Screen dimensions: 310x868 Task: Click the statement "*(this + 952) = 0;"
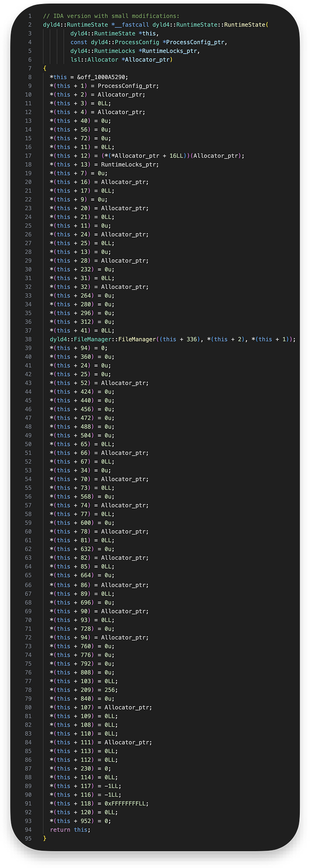(x=80, y=821)
